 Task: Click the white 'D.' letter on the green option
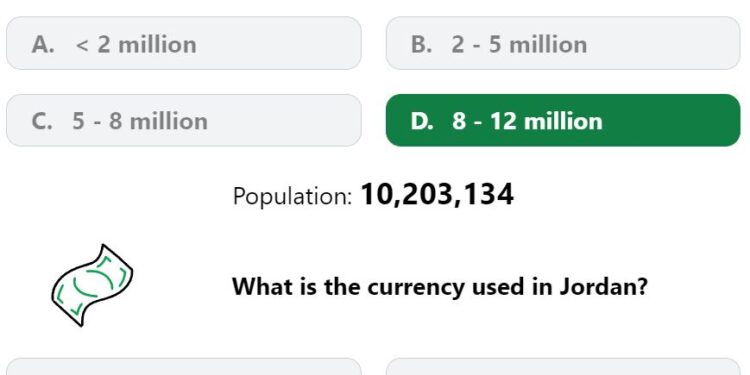tap(422, 121)
